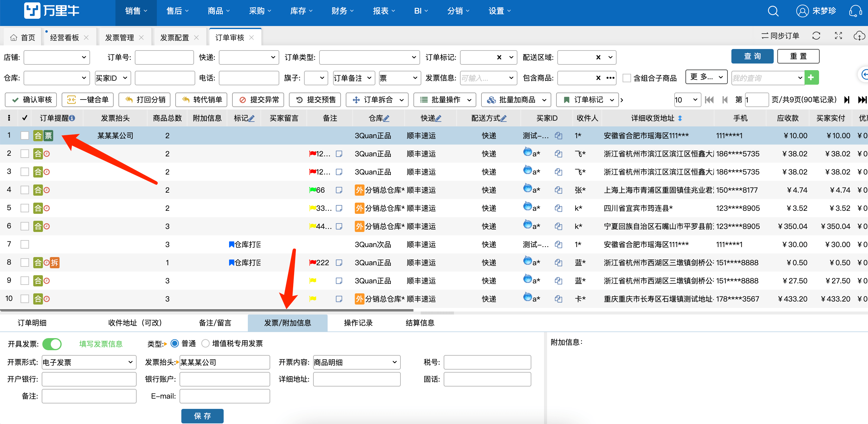Click the 外 badge in row 10 warehouse
The image size is (868, 424).
click(x=359, y=299)
